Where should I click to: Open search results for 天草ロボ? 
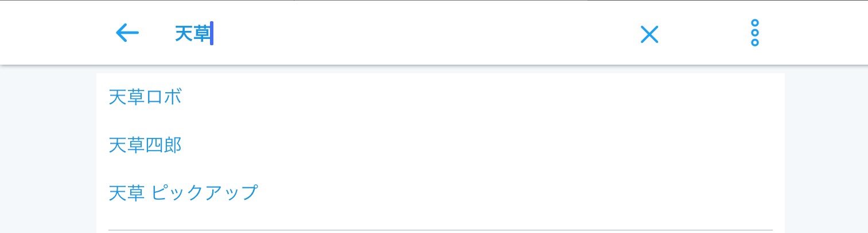145,98
